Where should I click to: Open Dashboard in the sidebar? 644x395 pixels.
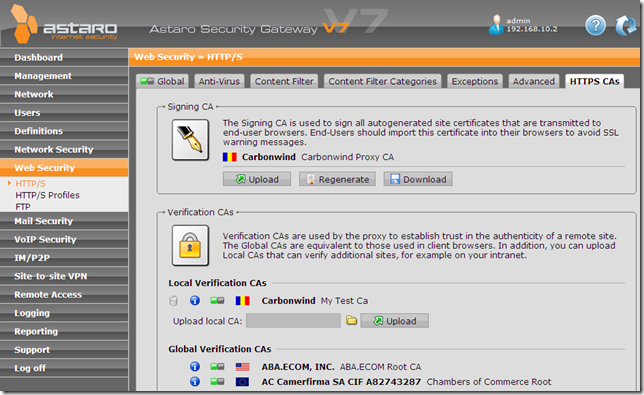coord(64,57)
